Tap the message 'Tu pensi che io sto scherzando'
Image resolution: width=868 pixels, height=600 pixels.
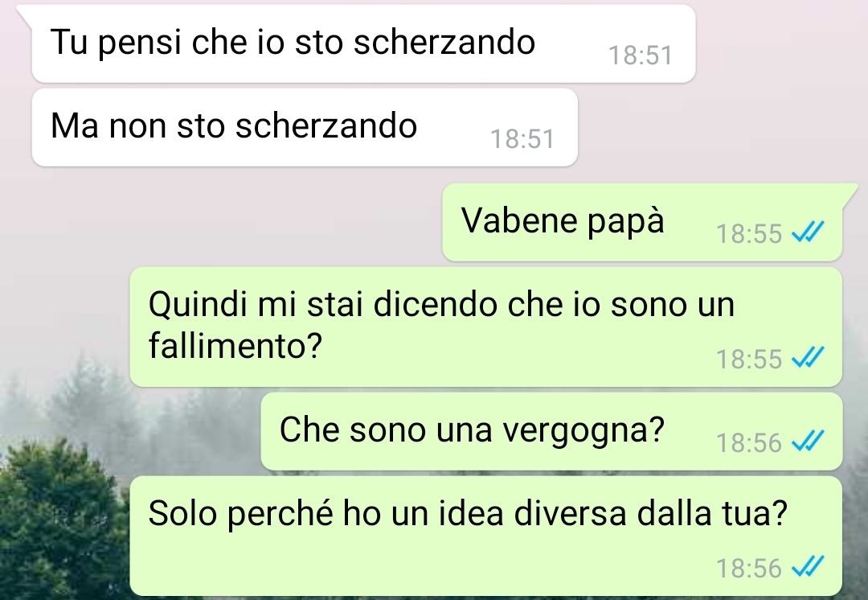coord(363,43)
